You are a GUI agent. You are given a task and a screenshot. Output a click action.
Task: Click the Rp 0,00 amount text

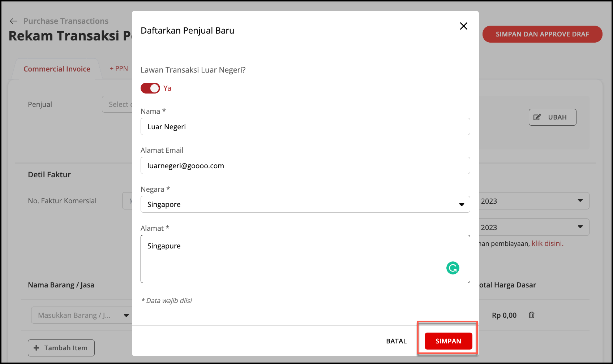[504, 315]
